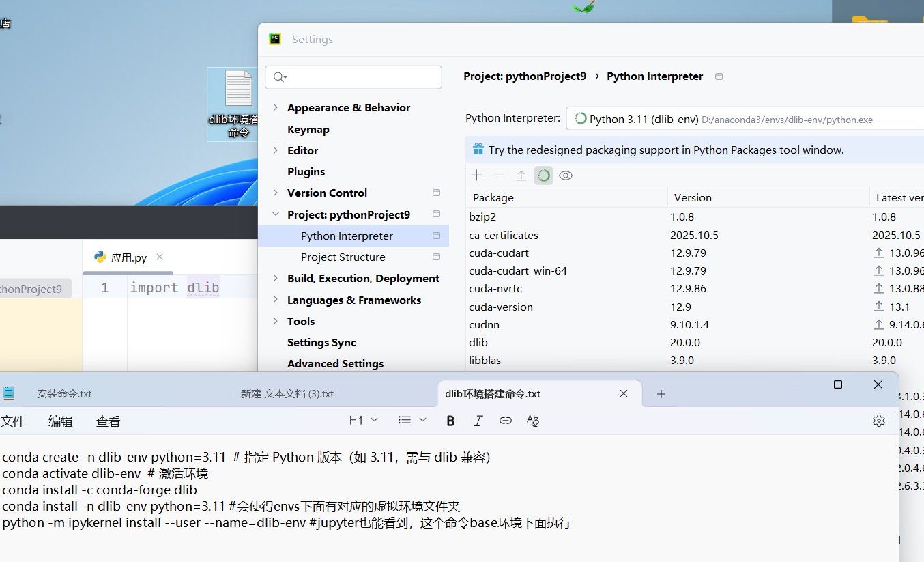Click line 1 import dlib in editor
Screen dimensions: 924x562
coord(175,287)
